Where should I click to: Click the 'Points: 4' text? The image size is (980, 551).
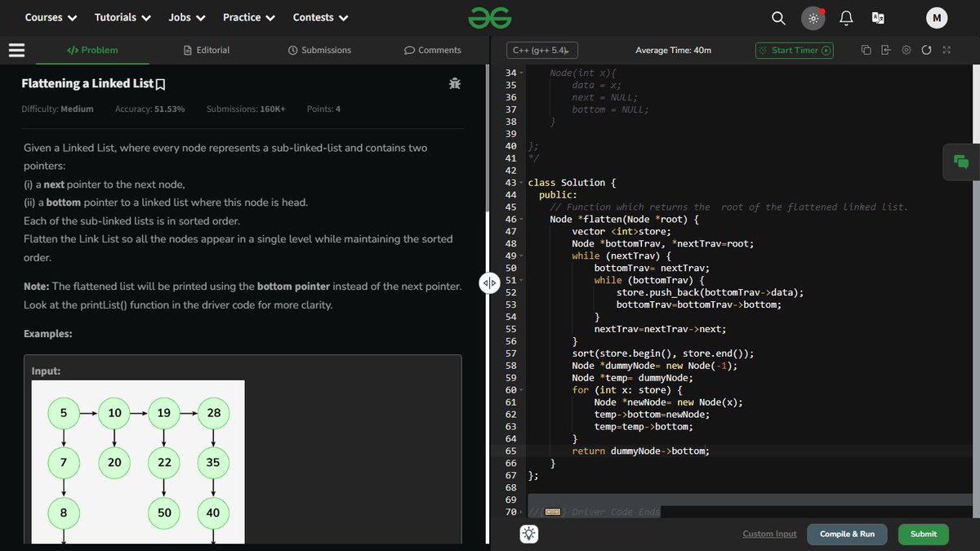click(x=324, y=109)
